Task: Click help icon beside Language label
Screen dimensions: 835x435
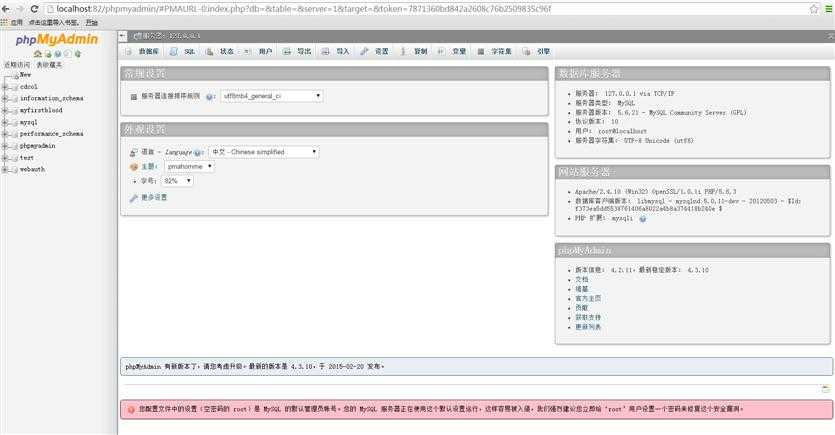Action: (x=198, y=153)
